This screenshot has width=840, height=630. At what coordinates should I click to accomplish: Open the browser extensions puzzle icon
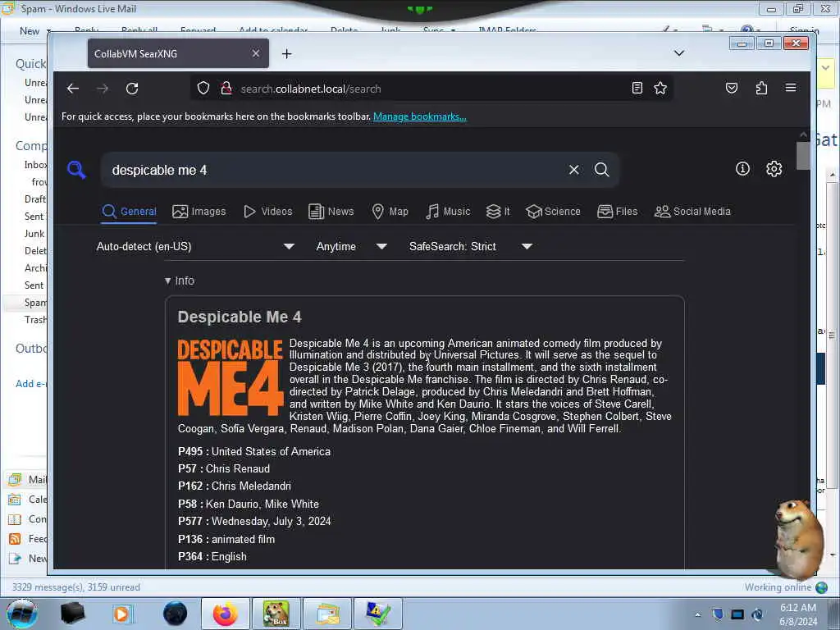coord(761,88)
